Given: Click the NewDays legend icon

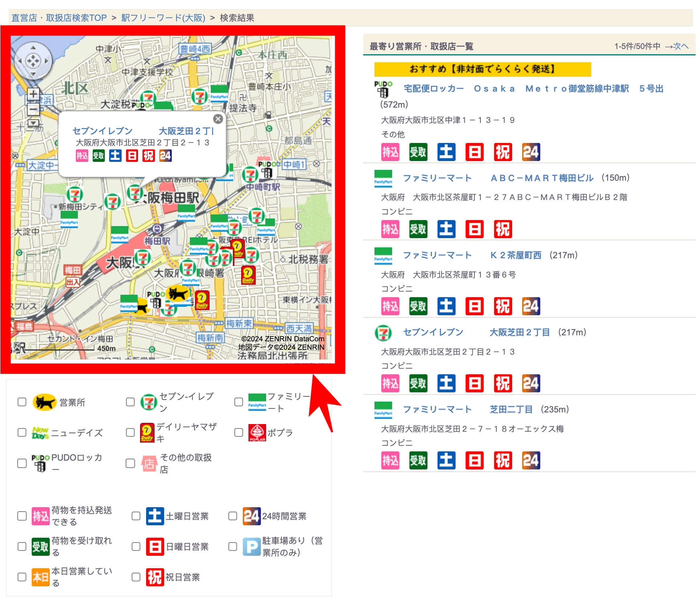Looking at the screenshot, I should click(40, 433).
